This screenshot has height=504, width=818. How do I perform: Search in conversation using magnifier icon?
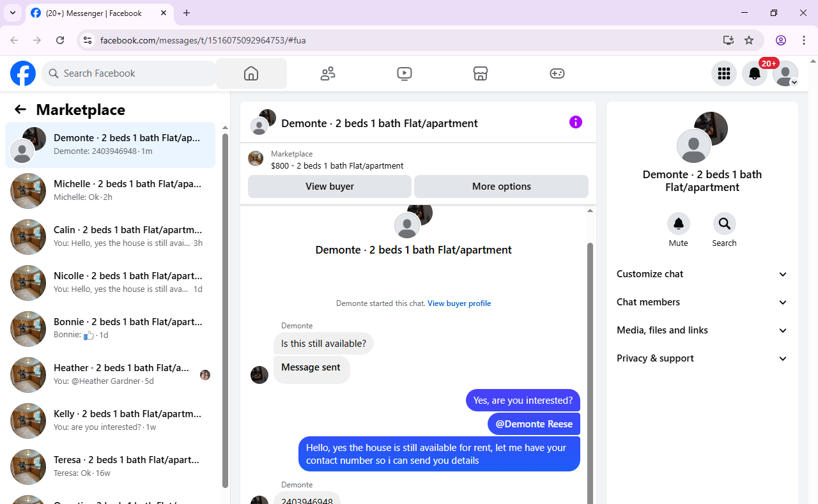[725, 224]
